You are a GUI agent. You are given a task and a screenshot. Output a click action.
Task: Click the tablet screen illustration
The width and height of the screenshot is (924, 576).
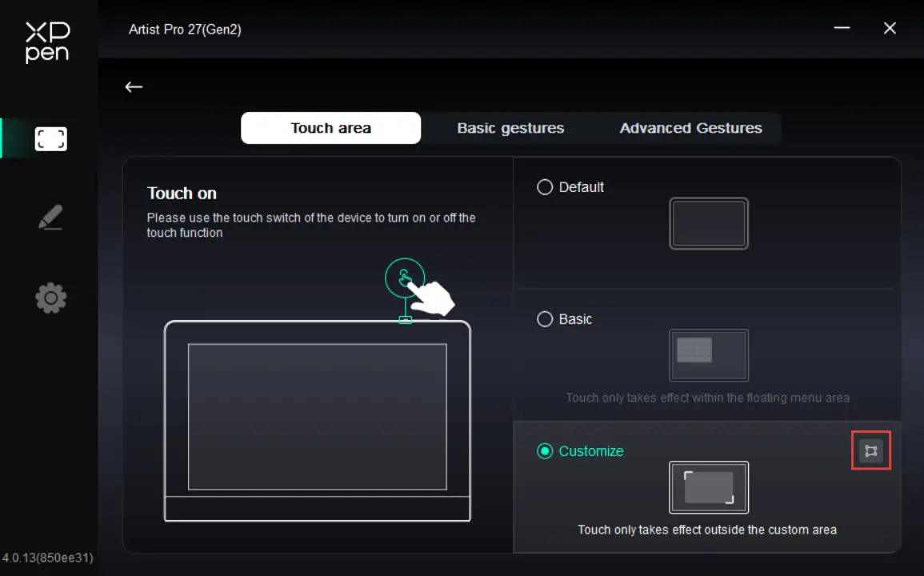click(x=317, y=416)
